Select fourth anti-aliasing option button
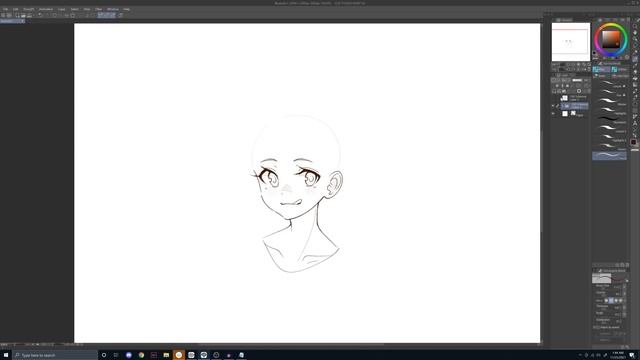Viewport: 640px width, 360px height. [x=621, y=300]
